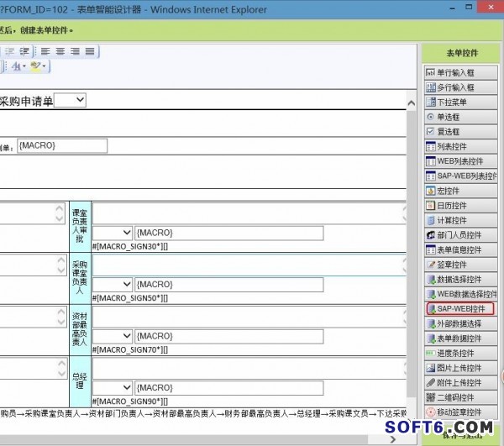
Task: Click the center align toolbar icon
Action: click(60, 51)
